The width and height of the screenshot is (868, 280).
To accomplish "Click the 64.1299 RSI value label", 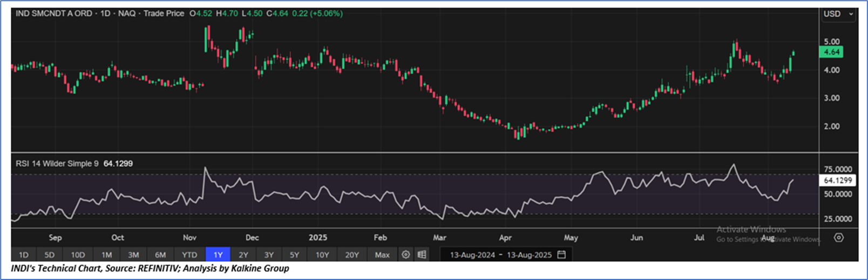I will pyautogui.click(x=838, y=181).
